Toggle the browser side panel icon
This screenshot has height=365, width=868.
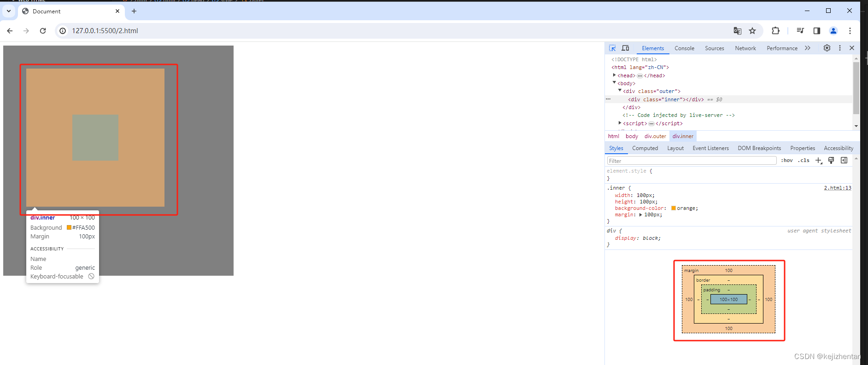[816, 31]
